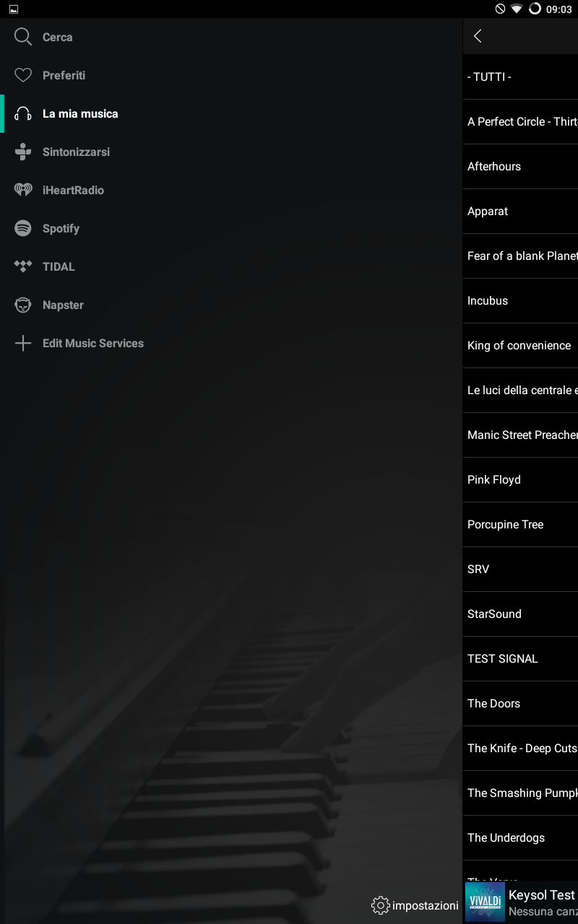Open the Cerca menu entry

(x=231, y=37)
